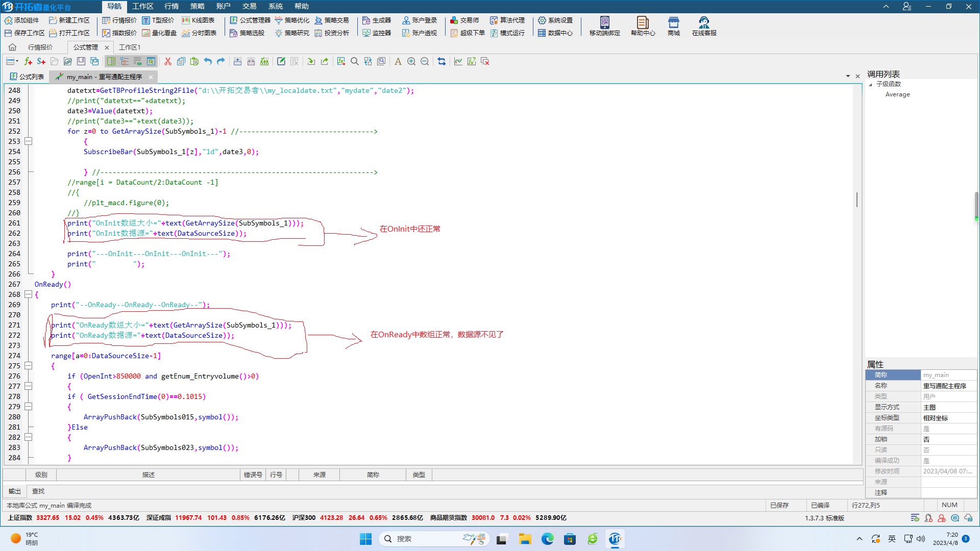The image size is (980, 551).
Task: Collapse the code fold at line 277
Action: (29, 386)
